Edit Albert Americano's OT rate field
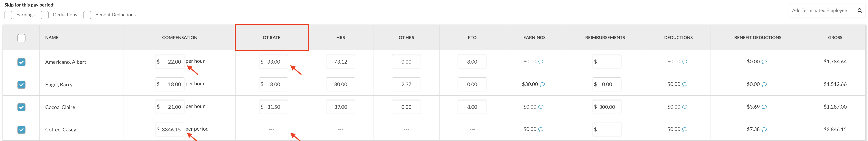868x141 pixels. (x=274, y=62)
